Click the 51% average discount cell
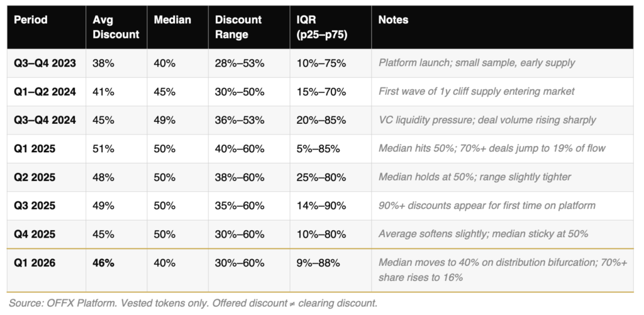 point(103,149)
